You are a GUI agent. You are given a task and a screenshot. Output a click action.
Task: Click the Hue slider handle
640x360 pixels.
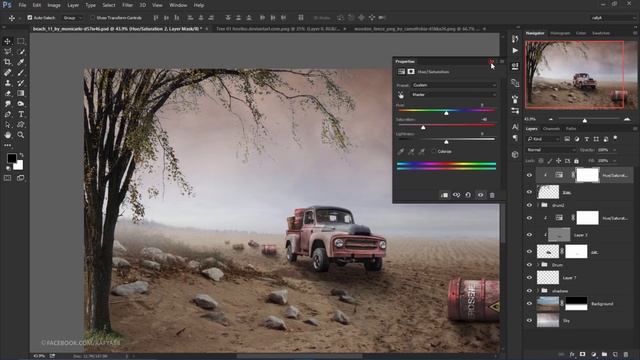click(446, 113)
